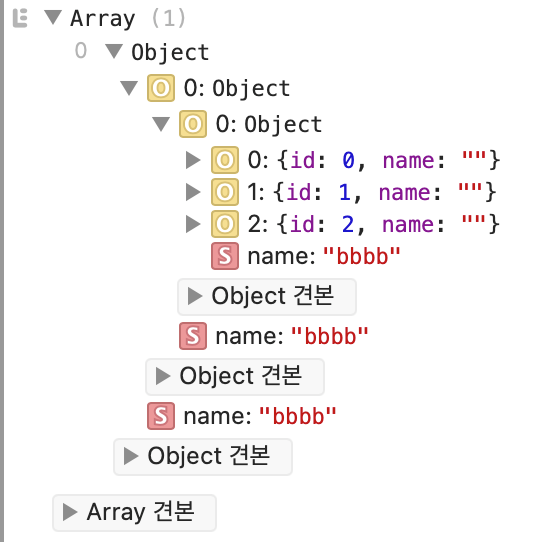Click the empty name value in row 1
Screen dimensions: 548x542
(x=470, y=188)
